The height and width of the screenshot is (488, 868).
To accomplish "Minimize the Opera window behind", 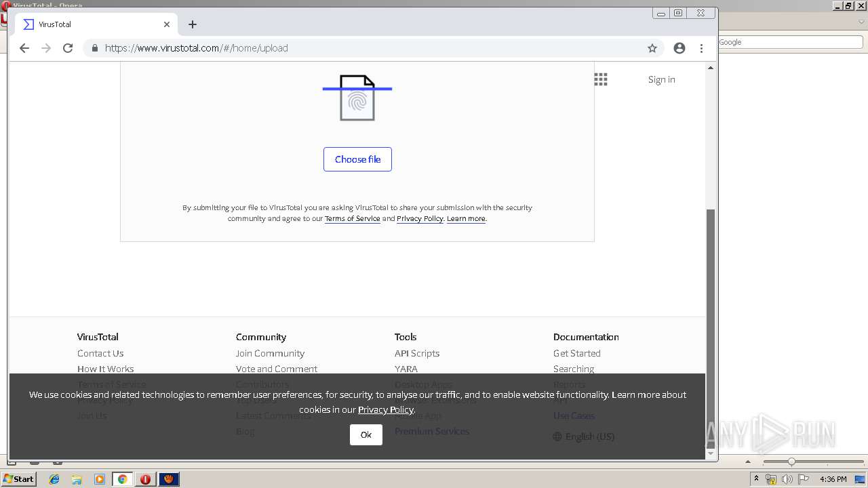I will coord(838,5).
